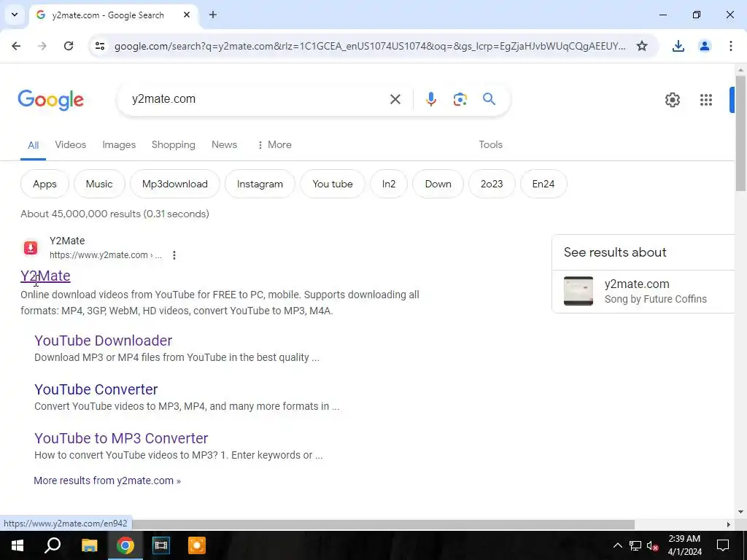Select the En24 filter chip
The height and width of the screenshot is (560, 747).
(543, 184)
